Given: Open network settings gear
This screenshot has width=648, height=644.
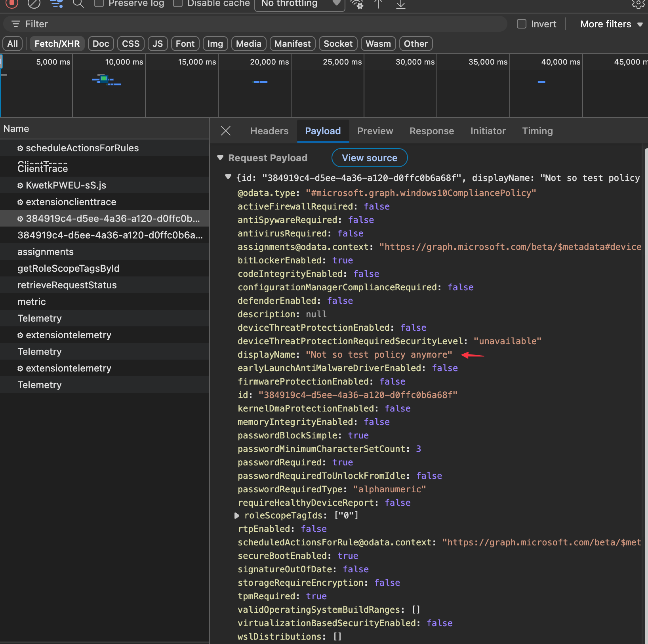Looking at the screenshot, I should point(638,4).
